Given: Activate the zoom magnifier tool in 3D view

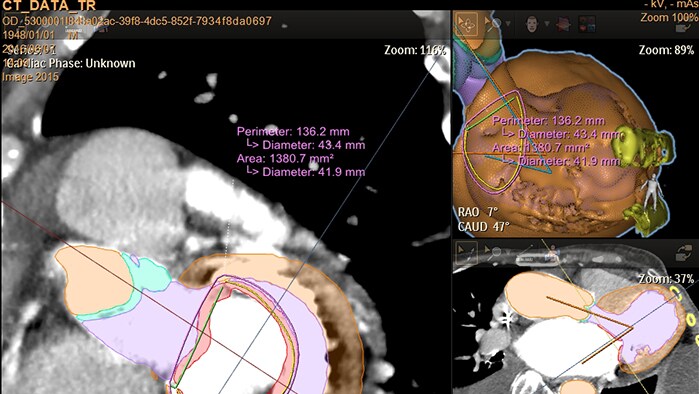Looking at the screenshot, I should [x=493, y=25].
